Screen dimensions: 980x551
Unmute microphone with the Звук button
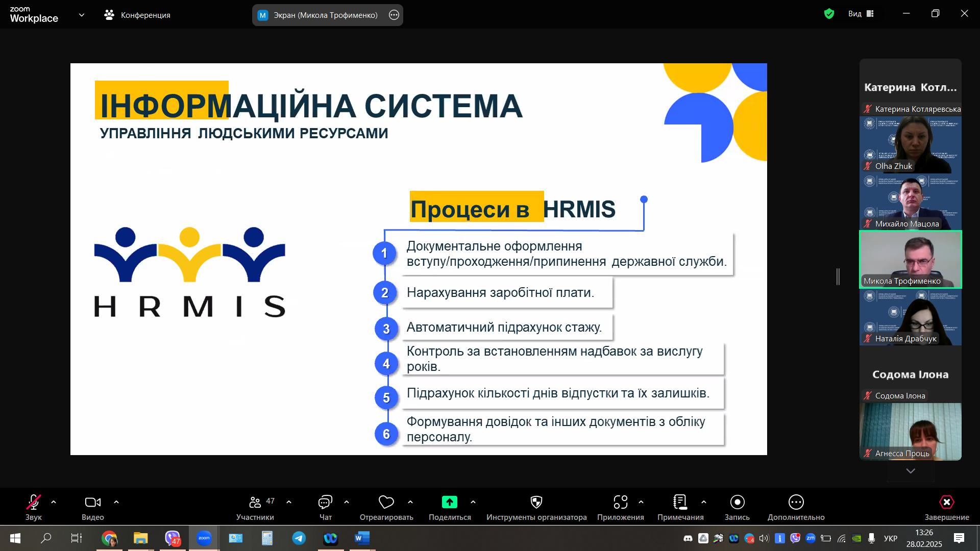(34, 503)
